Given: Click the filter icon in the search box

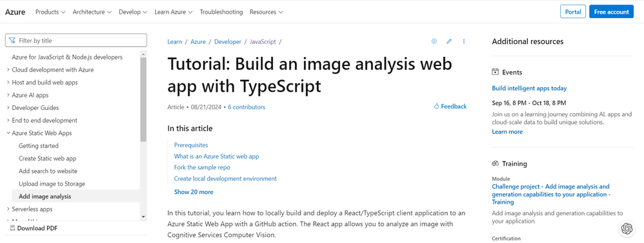Looking at the screenshot, I should click(x=12, y=40).
